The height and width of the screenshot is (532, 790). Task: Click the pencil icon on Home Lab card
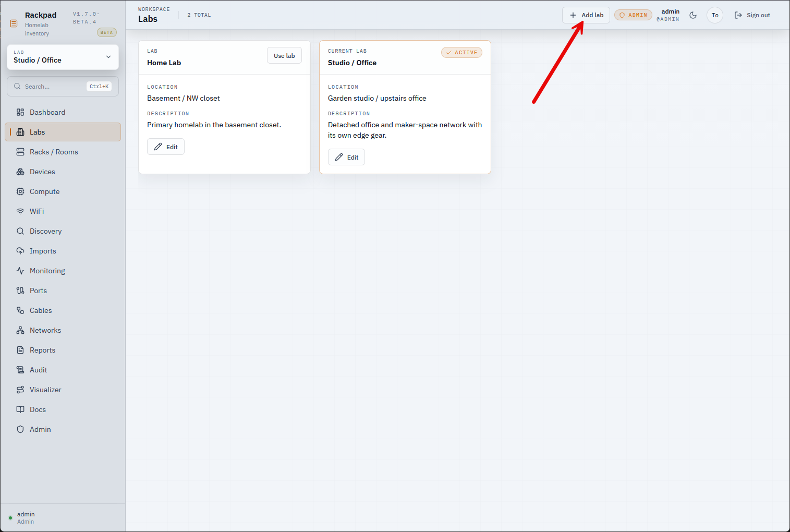(158, 147)
